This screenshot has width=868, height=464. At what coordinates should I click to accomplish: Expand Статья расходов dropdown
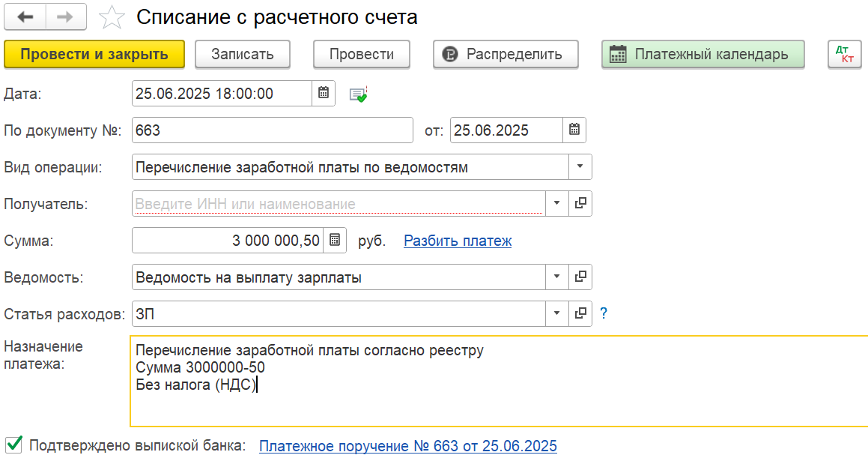[x=557, y=314]
